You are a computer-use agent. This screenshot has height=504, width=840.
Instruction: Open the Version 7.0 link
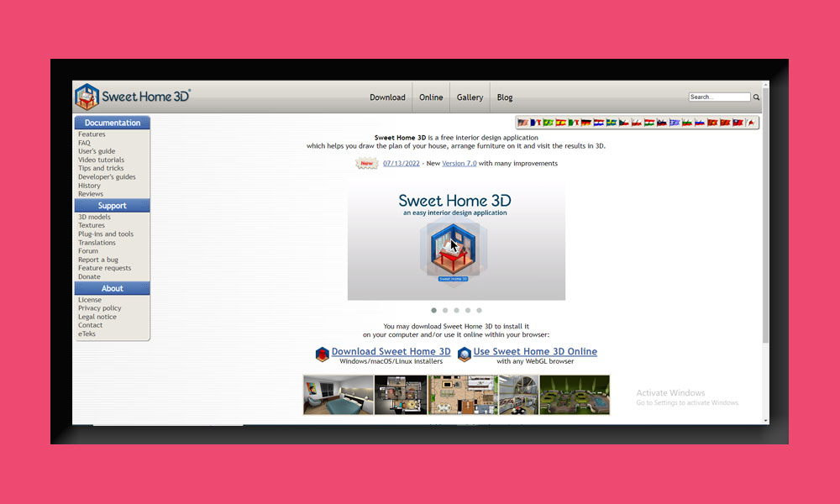pyautogui.click(x=459, y=163)
